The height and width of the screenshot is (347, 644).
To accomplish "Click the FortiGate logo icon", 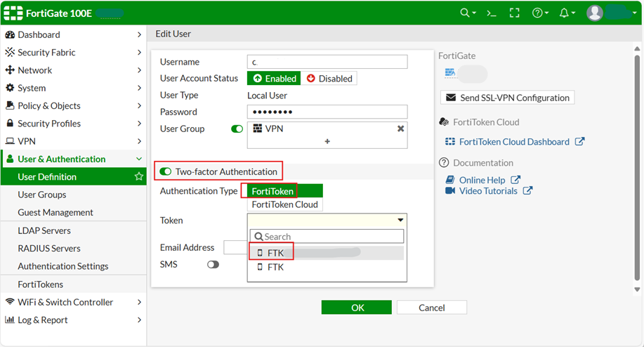I will (13, 13).
